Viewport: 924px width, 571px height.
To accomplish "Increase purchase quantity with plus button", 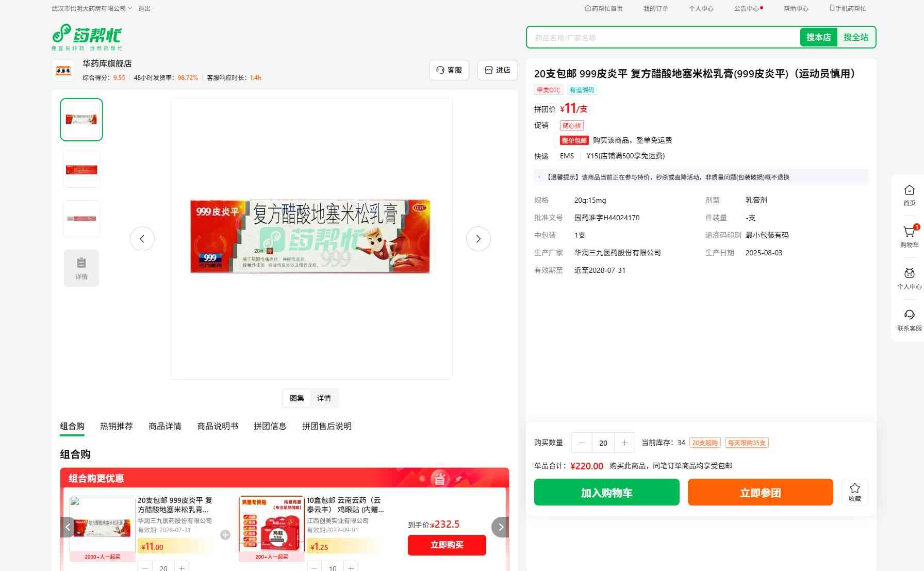I will pyautogui.click(x=624, y=443).
